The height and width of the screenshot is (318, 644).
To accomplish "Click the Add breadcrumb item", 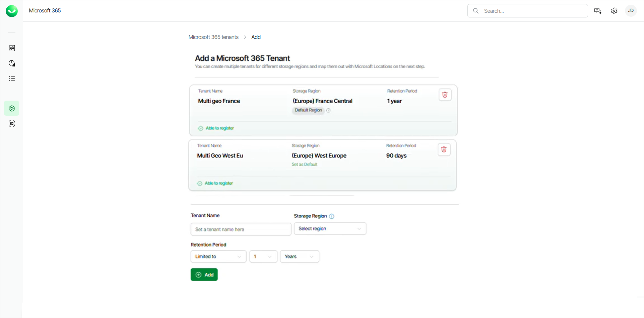I will click(256, 37).
